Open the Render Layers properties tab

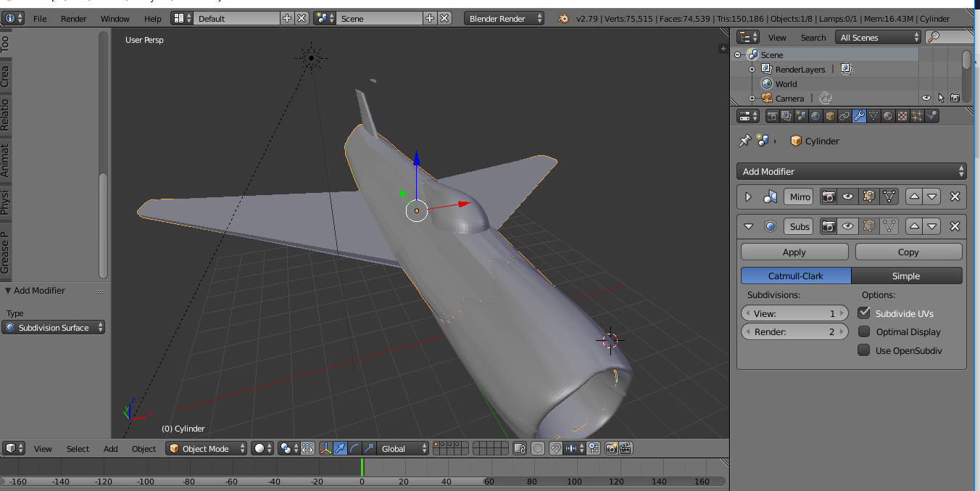[787, 116]
